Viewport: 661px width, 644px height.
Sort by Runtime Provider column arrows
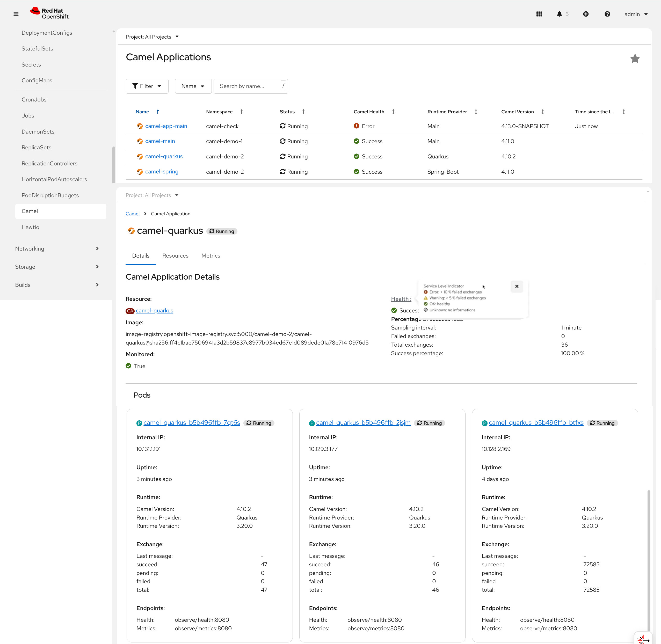pyautogui.click(x=476, y=112)
